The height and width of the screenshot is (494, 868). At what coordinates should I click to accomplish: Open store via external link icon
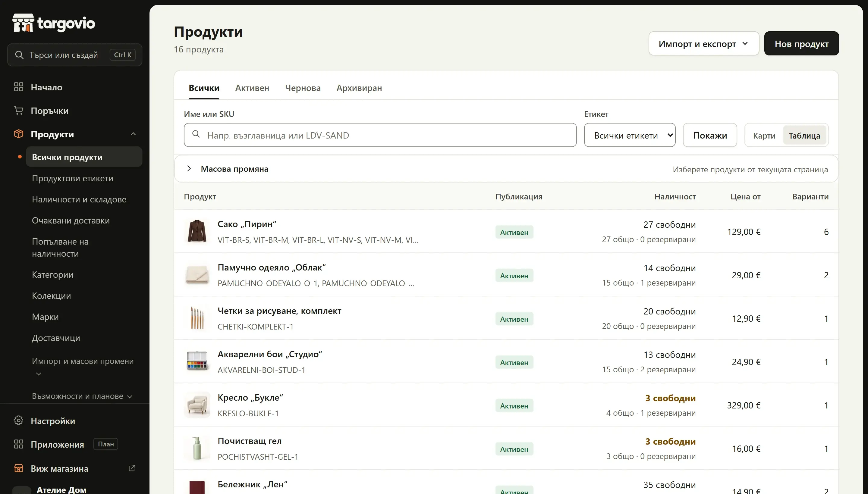point(132,468)
